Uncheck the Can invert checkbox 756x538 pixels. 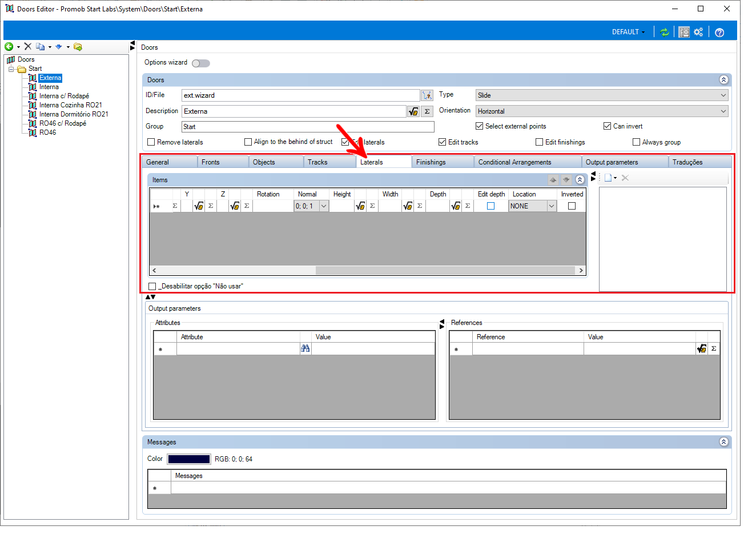[607, 126]
